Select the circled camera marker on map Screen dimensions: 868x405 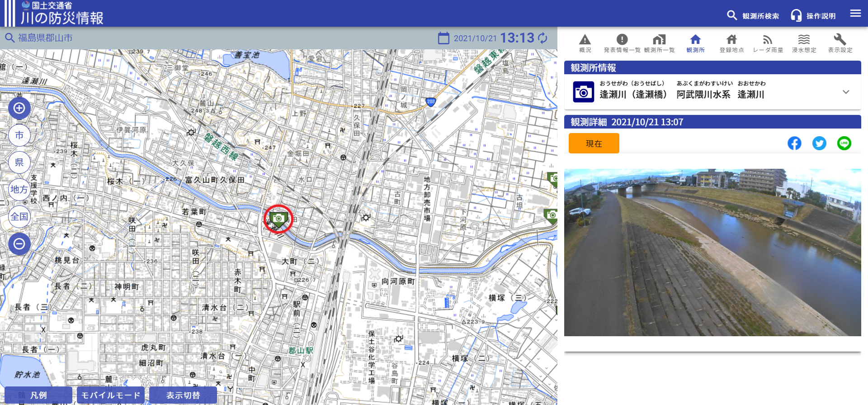[x=278, y=219]
